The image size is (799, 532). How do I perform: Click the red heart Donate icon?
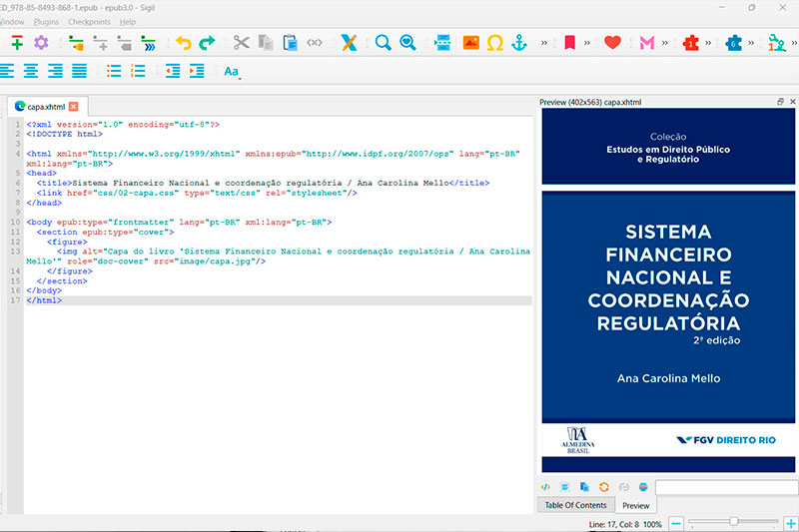point(612,43)
